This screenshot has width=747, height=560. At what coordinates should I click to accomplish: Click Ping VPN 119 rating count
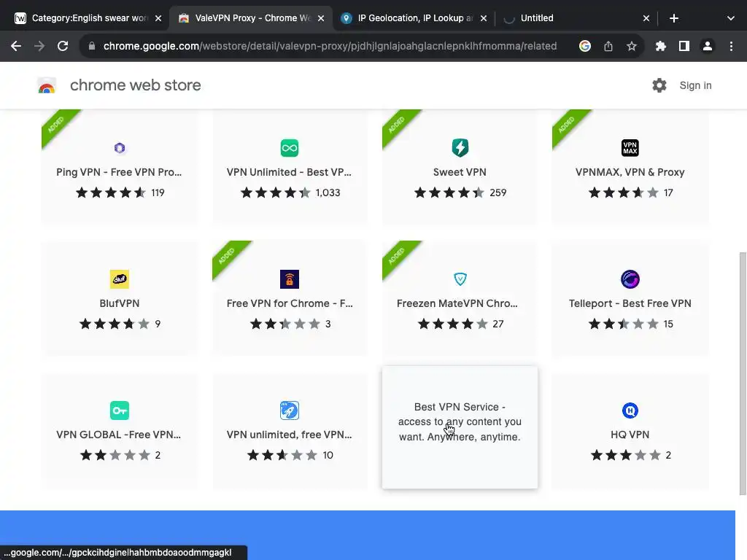coord(158,192)
